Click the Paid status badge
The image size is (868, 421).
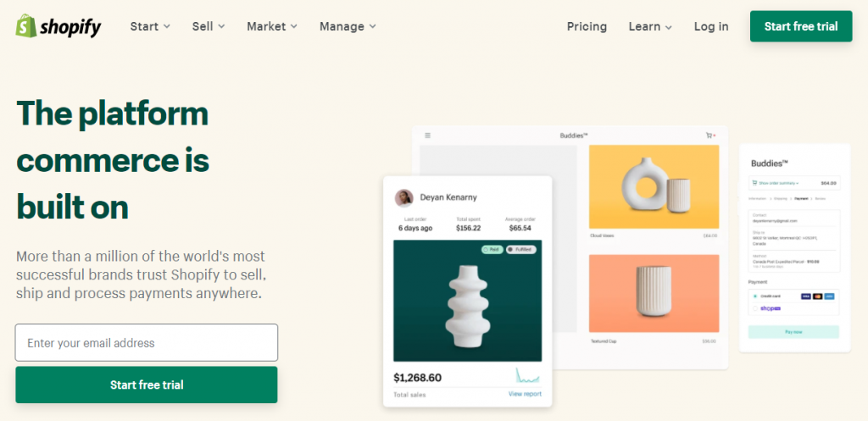click(x=492, y=250)
